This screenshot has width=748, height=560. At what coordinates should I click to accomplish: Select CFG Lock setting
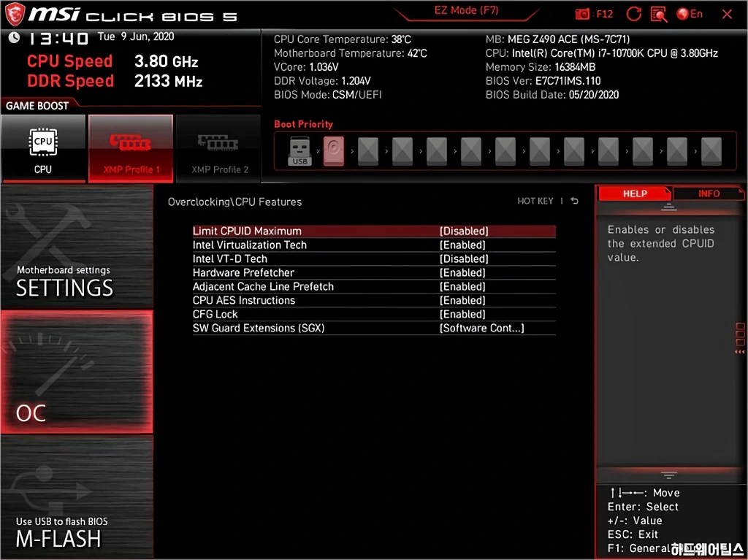374,314
